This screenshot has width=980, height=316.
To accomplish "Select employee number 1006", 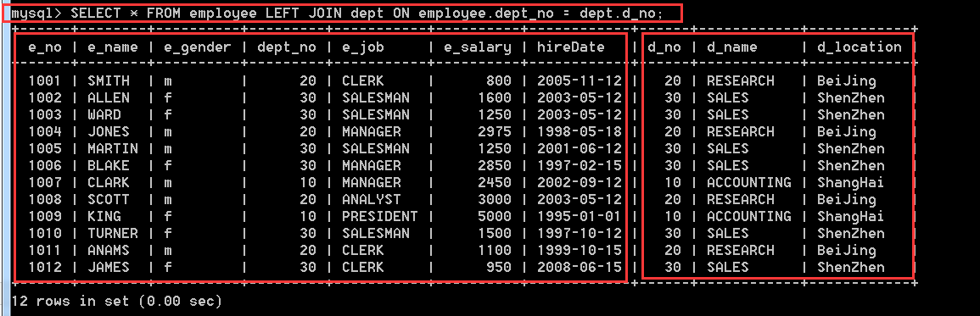I will pos(45,165).
